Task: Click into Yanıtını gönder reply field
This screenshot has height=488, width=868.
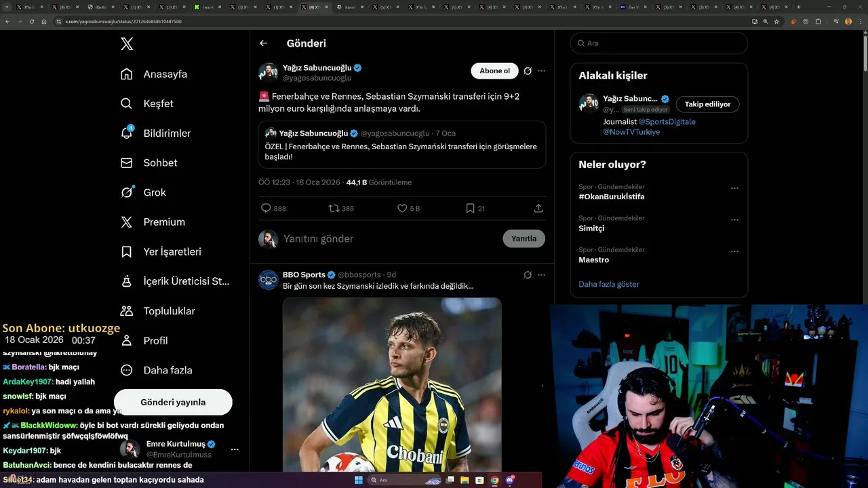Action: click(387, 239)
